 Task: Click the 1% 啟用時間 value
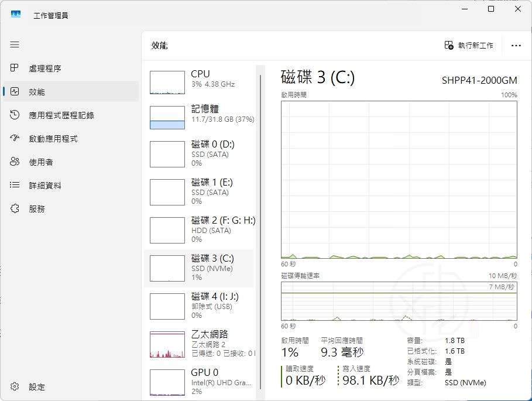coord(290,352)
